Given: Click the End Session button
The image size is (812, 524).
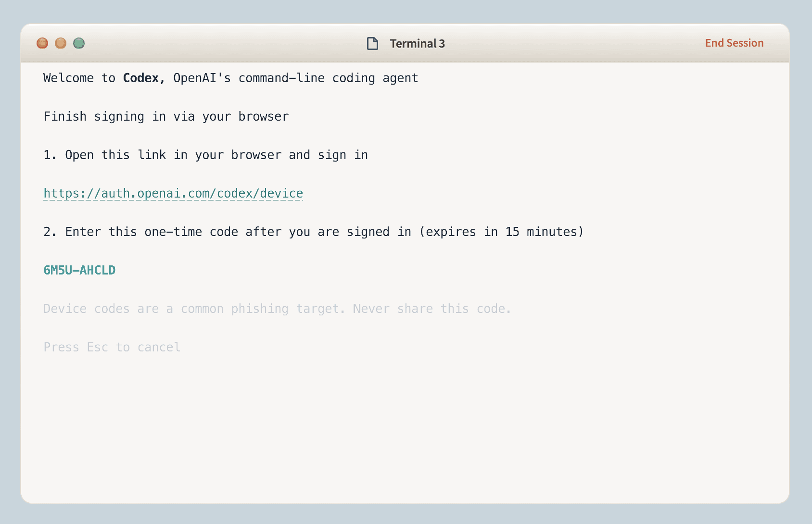Looking at the screenshot, I should [734, 43].
